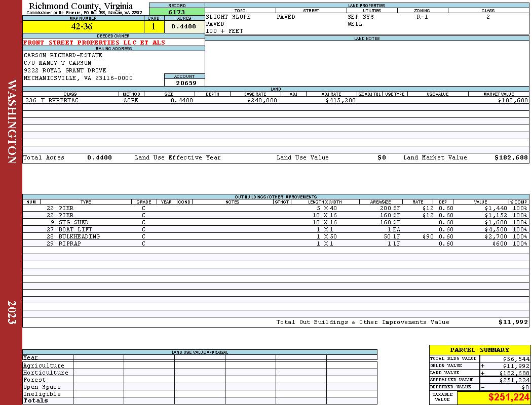Click the Totals row label in appraisal table
Viewport: 532px width, 405px height.
point(35,400)
